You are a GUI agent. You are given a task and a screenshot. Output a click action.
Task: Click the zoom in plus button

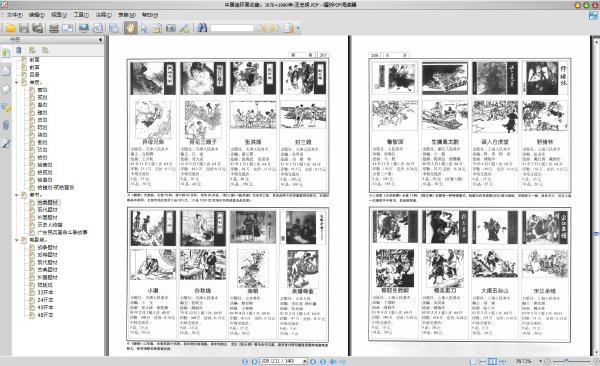pos(596,361)
